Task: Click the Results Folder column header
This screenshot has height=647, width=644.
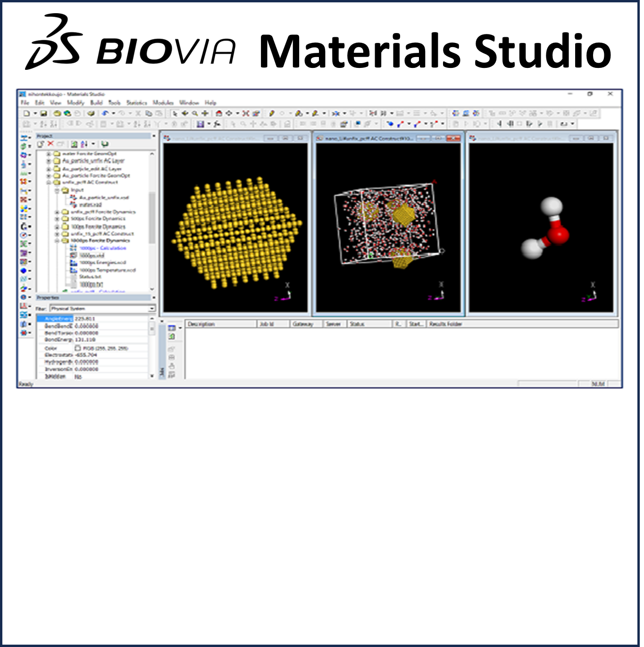Action: point(522,324)
